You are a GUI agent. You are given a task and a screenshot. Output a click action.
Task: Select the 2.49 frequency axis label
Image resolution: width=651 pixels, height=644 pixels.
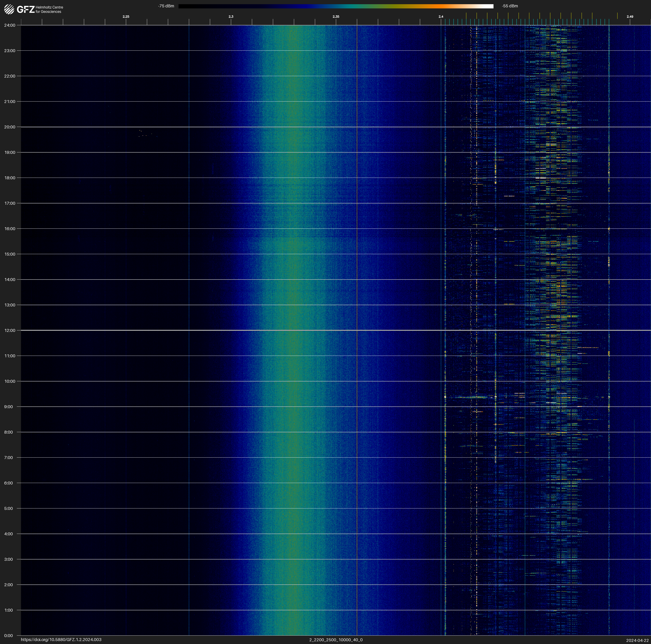pyautogui.click(x=630, y=17)
